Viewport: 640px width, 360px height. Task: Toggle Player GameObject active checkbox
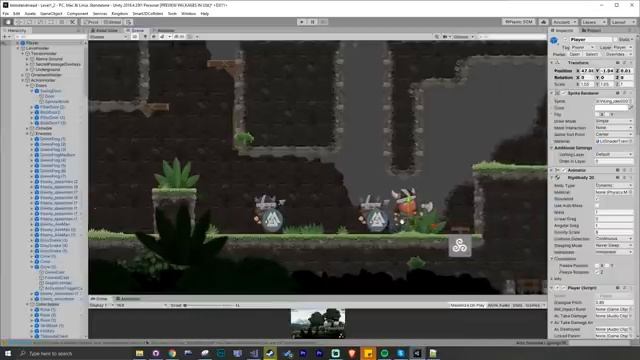[x=565, y=40]
